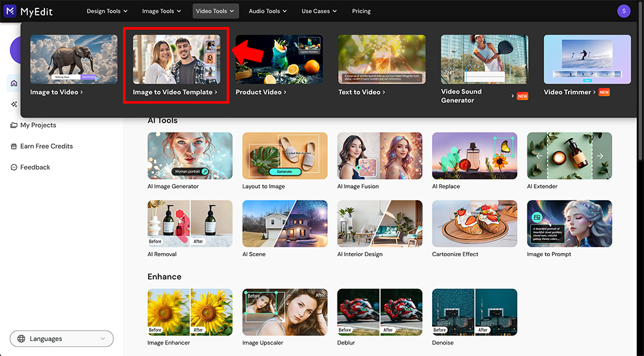Click the NEW badge next to Video Sound Generator

pos(522,96)
